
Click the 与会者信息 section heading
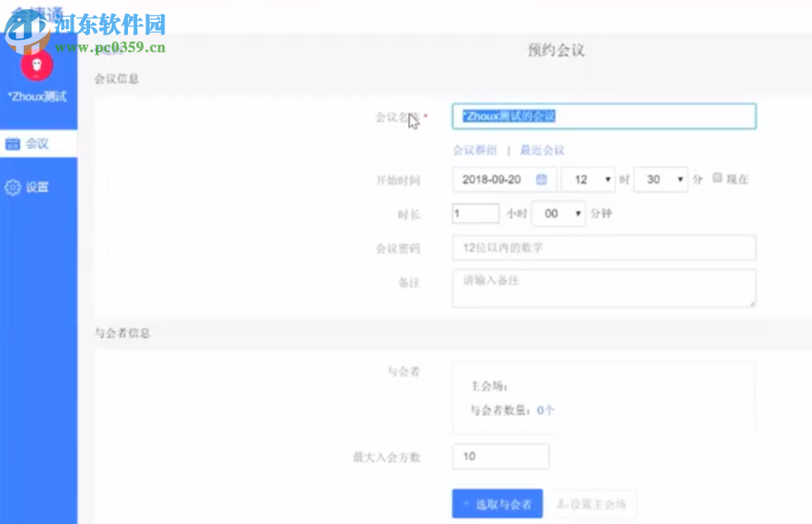(123, 333)
